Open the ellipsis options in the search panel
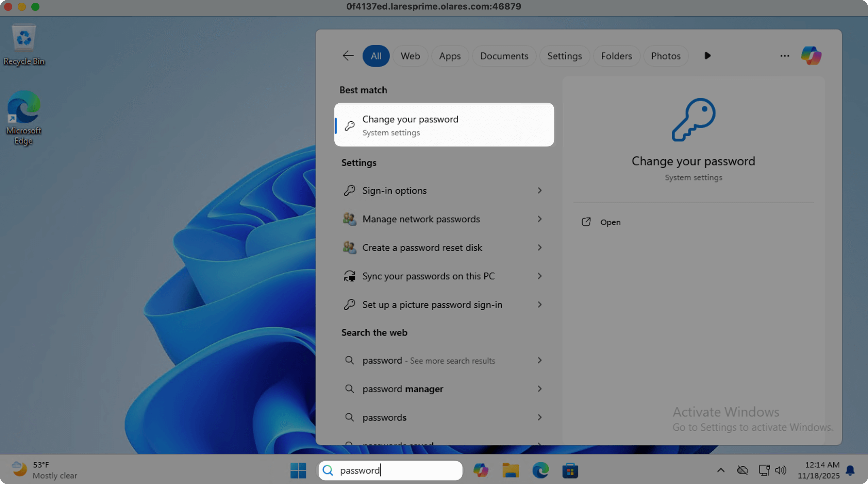The width and height of the screenshot is (868, 484). [x=784, y=56]
